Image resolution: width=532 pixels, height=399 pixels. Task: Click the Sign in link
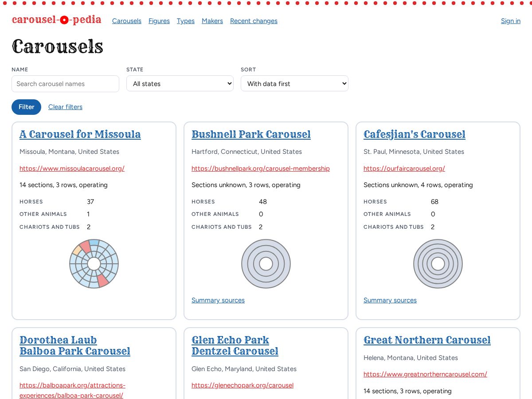click(511, 21)
